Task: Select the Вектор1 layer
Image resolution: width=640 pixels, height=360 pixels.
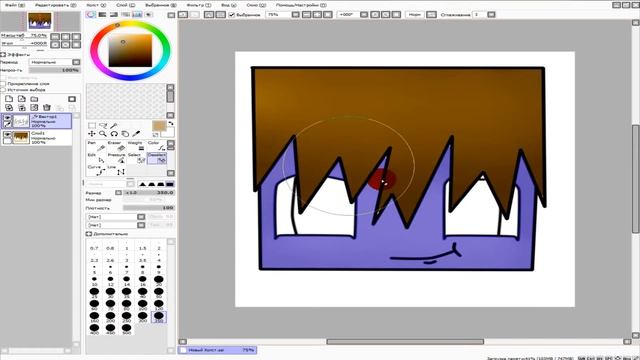Action: [x=36, y=121]
